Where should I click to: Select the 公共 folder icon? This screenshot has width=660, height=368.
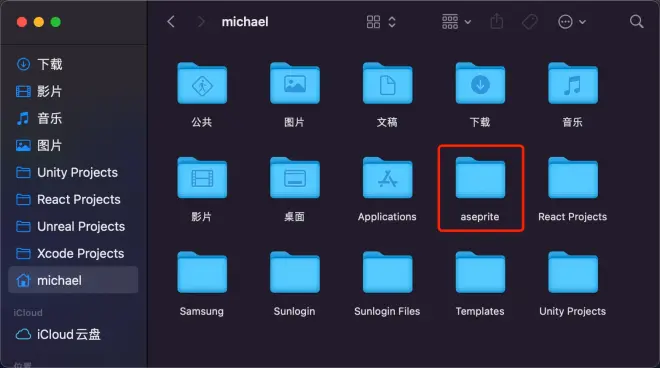[x=202, y=83]
